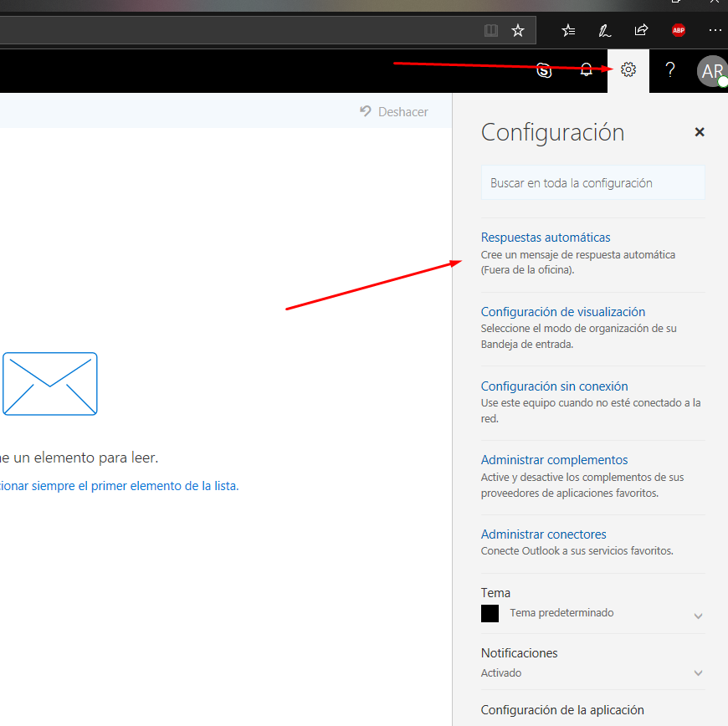Viewport: 728px width, 726px height.
Task: Expand the Notificaciones dropdown chevron
Action: [x=698, y=673]
